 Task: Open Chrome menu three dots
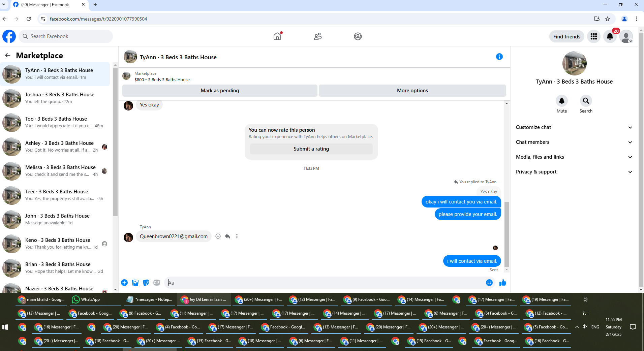coord(637,19)
